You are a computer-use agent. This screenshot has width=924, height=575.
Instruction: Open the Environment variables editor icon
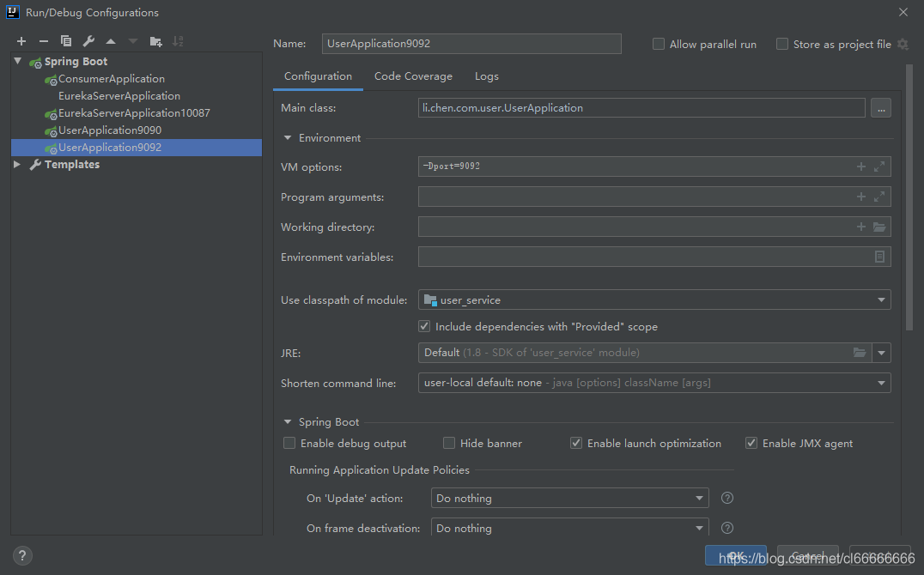tap(879, 257)
